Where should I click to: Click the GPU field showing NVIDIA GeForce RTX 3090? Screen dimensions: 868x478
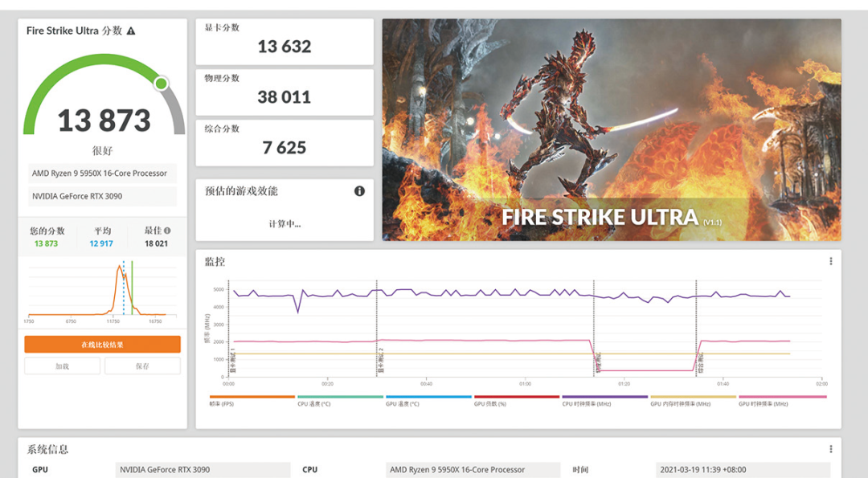(203, 469)
